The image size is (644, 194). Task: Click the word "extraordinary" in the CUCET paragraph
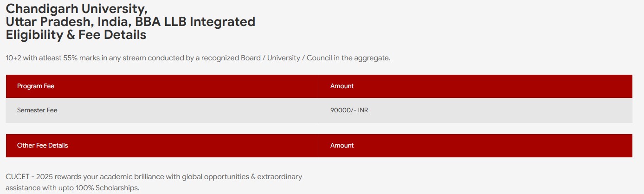click(x=280, y=177)
